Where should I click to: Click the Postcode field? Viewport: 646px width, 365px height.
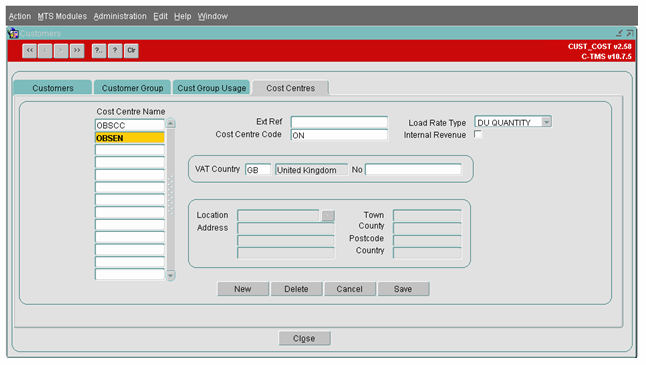(x=427, y=240)
